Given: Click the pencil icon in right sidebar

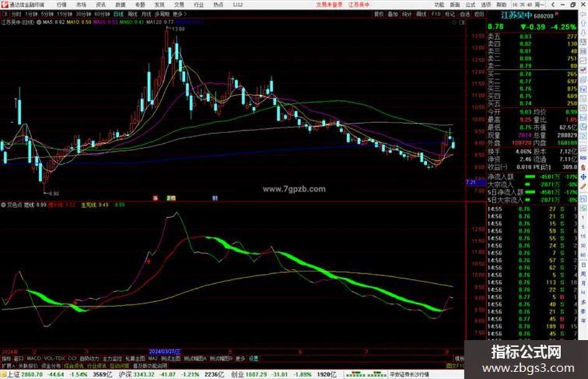Looking at the screenshot, I should 583,186.
